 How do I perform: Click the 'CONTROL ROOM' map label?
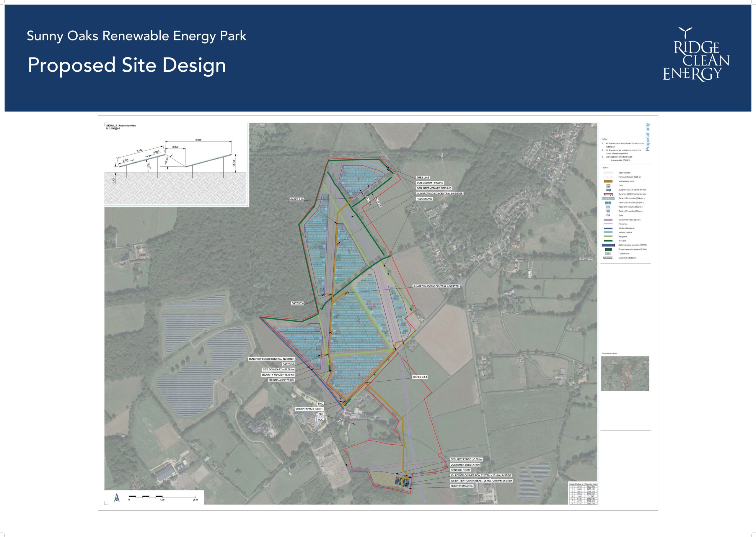(x=460, y=470)
